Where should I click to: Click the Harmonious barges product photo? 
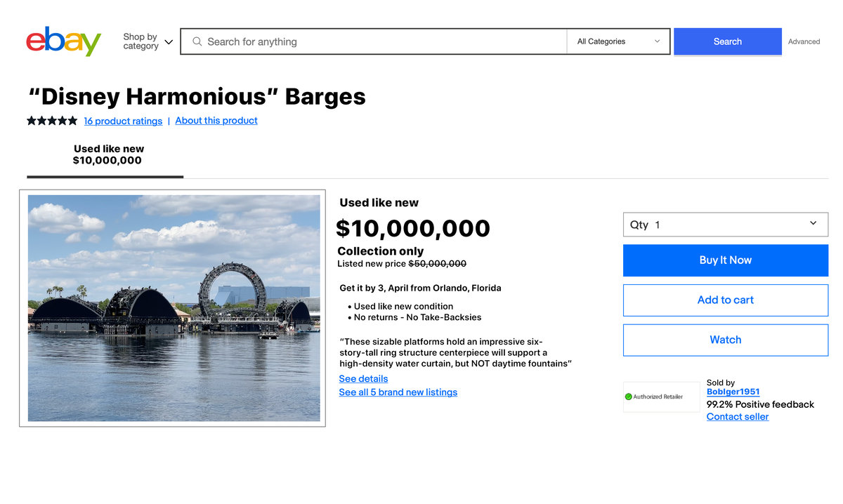174,307
